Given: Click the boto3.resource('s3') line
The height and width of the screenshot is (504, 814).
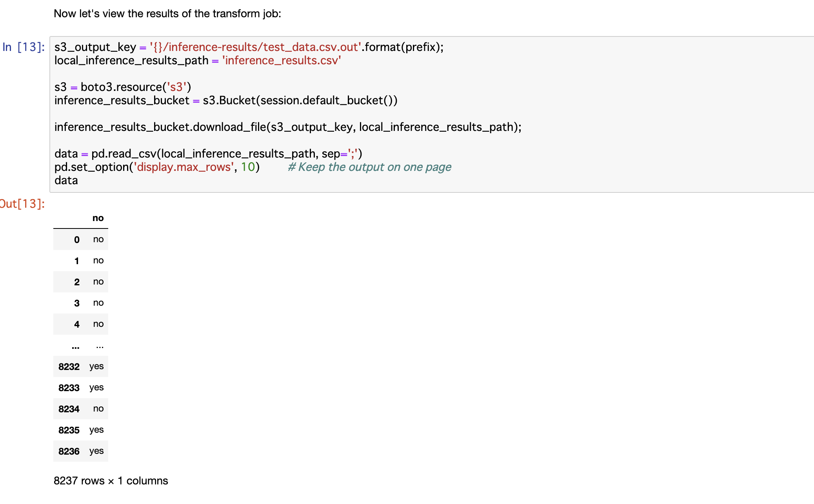Looking at the screenshot, I should tap(123, 87).
